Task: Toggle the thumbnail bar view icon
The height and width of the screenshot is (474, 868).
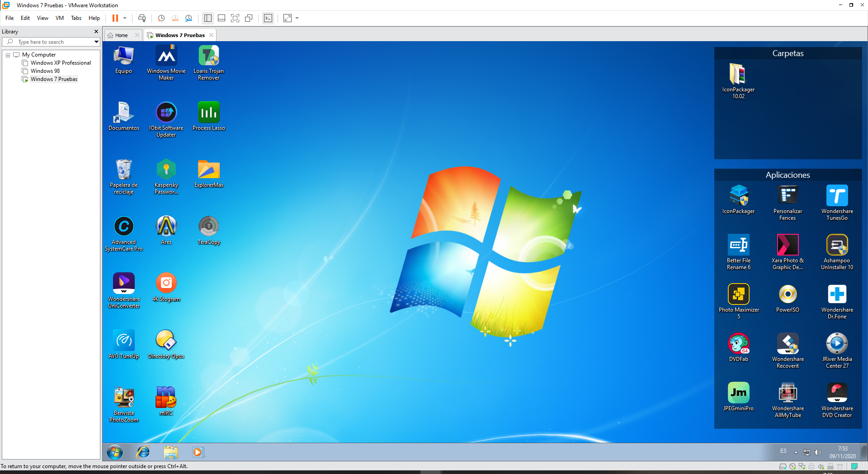Action: pos(222,18)
